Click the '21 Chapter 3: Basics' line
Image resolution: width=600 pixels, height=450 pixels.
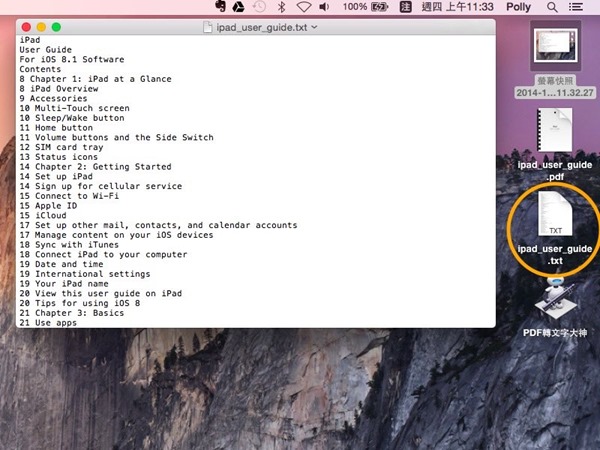point(72,313)
